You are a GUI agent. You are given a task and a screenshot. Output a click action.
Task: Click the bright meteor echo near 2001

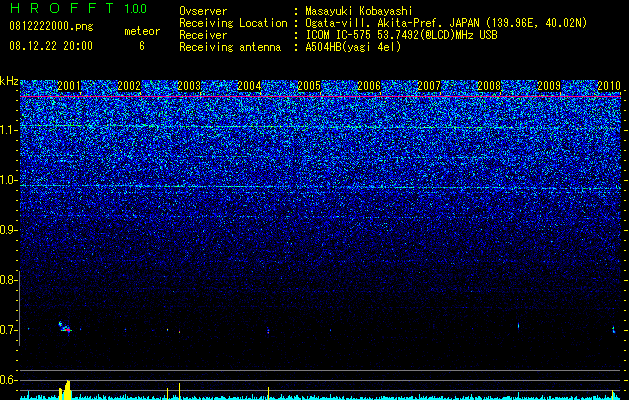tap(65, 327)
